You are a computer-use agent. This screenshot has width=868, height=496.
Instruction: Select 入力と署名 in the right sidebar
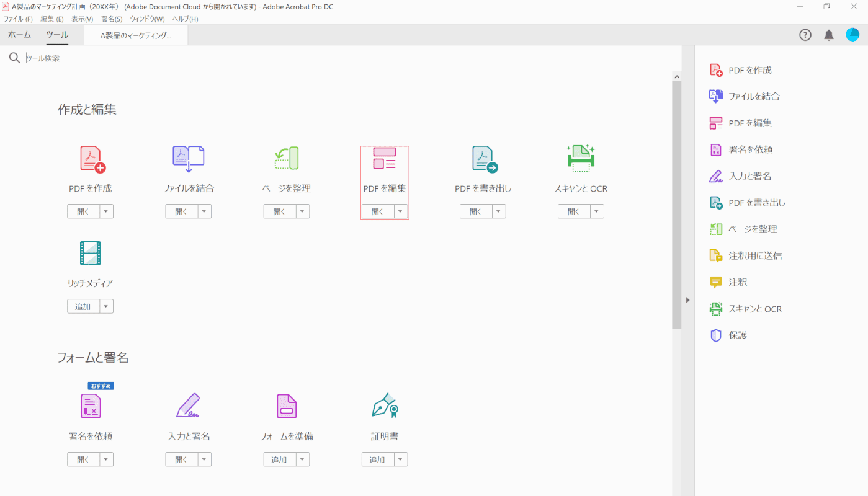pyautogui.click(x=740, y=176)
